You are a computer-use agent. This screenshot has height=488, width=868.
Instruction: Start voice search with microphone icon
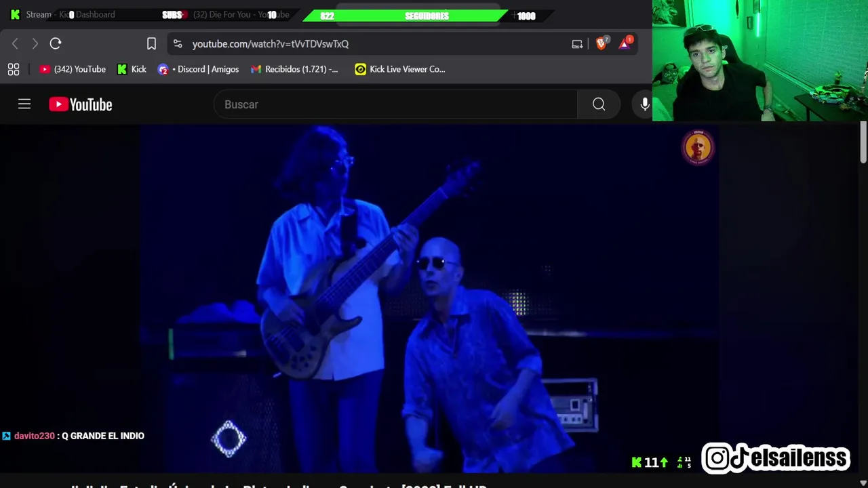[x=644, y=104]
